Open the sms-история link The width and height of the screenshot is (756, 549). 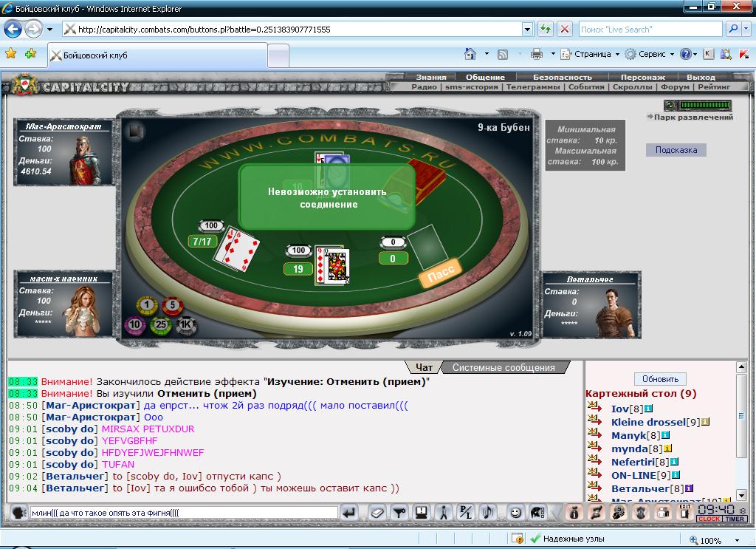coord(471,87)
